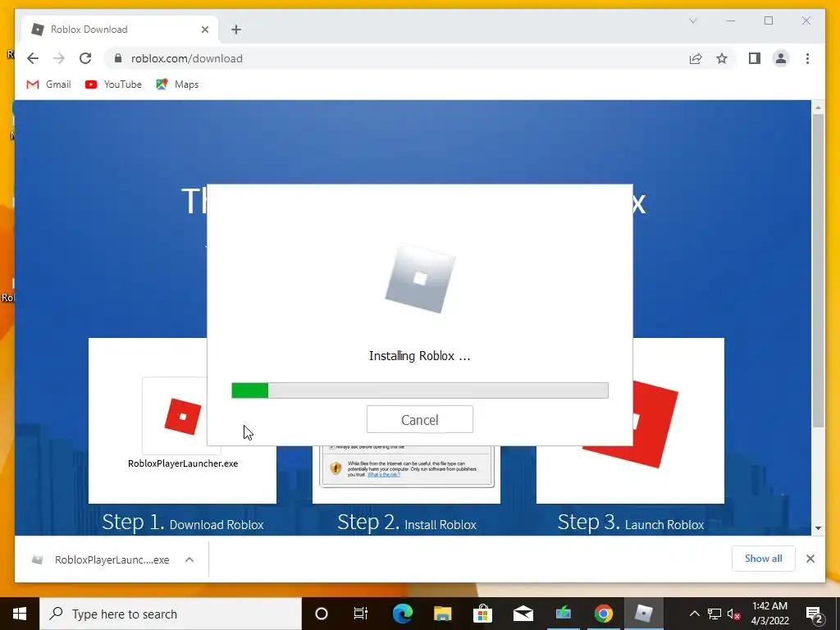840x630 pixels.
Task: Click the network icon in system tray
Action: [x=714, y=614]
